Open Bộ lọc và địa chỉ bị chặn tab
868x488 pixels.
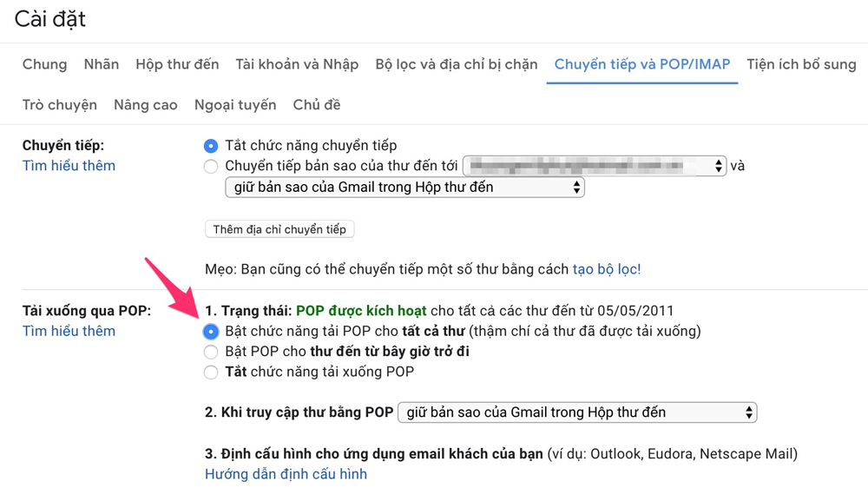point(456,64)
